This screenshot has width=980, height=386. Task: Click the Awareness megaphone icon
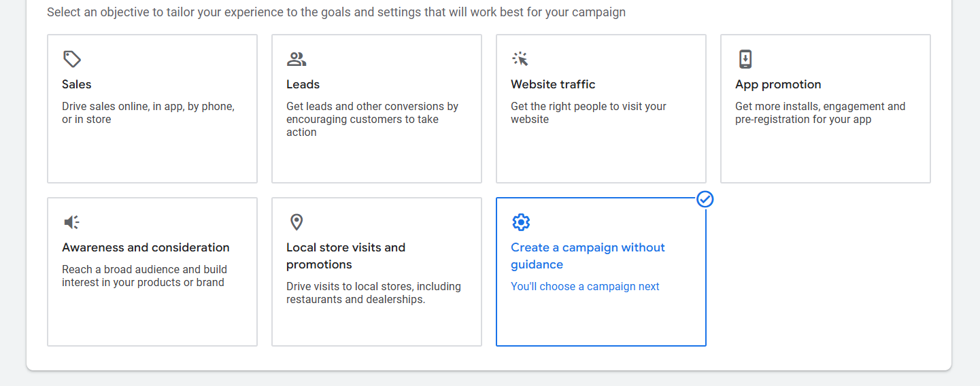[x=71, y=222]
